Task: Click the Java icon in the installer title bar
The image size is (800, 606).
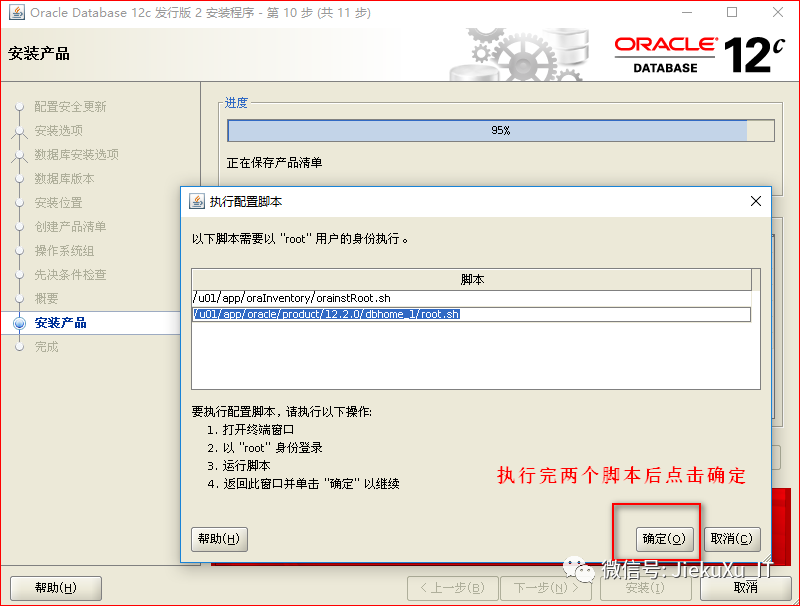Action: click(x=16, y=12)
